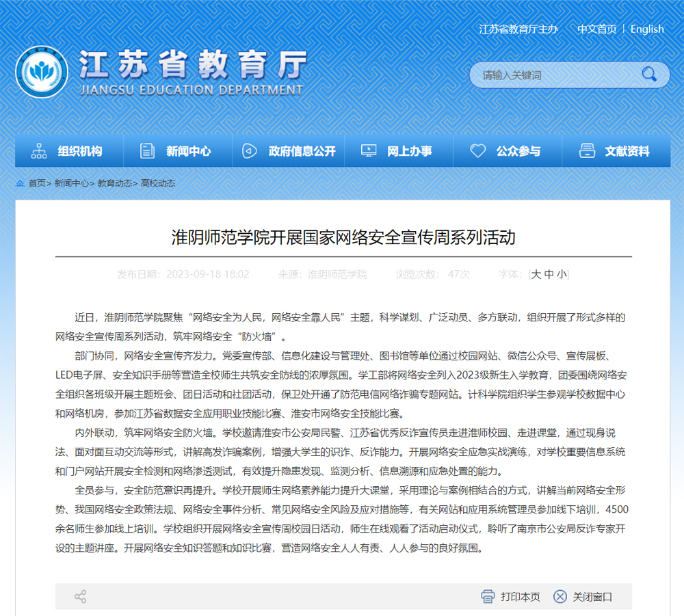Viewport: 684px width, 616px height.
Task: Click the document icon beside 新闻中心
Action: click(x=148, y=151)
